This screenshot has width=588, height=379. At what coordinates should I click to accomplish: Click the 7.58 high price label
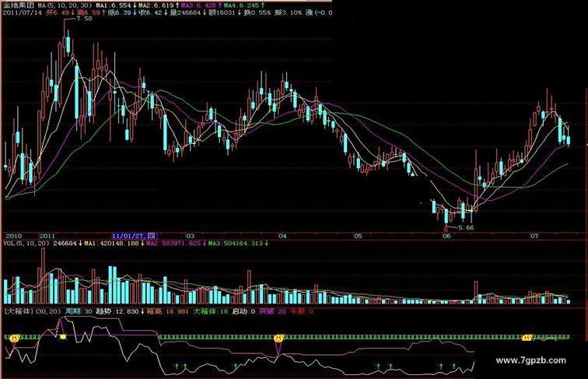click(84, 19)
